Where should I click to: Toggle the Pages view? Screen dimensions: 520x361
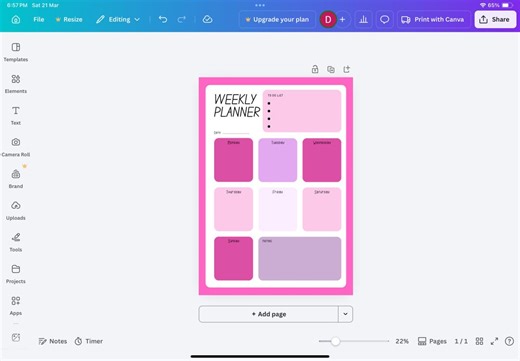click(x=432, y=341)
